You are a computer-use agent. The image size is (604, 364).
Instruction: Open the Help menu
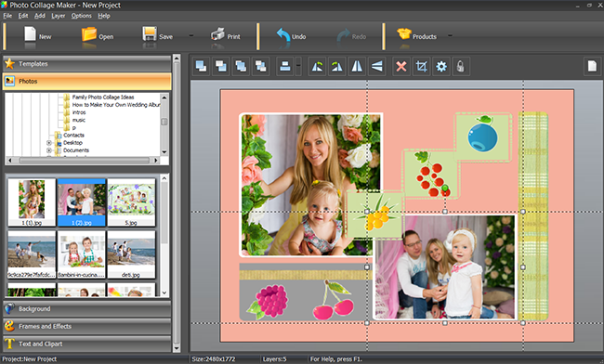(x=104, y=16)
